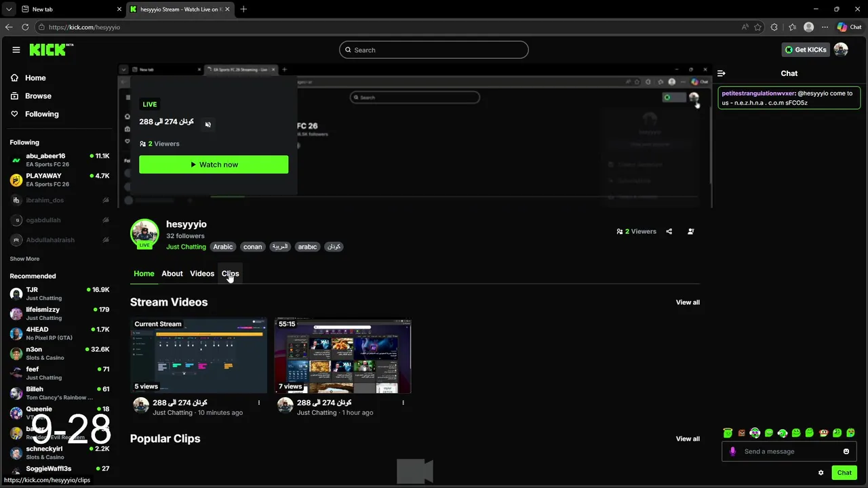Click the KICK logo
Viewport: 868px width, 488px height.
pyautogui.click(x=52, y=49)
